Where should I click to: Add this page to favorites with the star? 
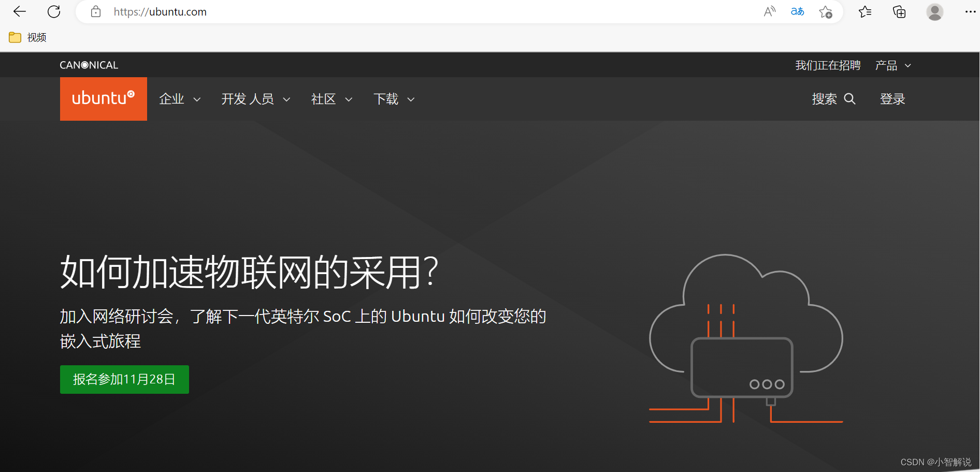826,11
